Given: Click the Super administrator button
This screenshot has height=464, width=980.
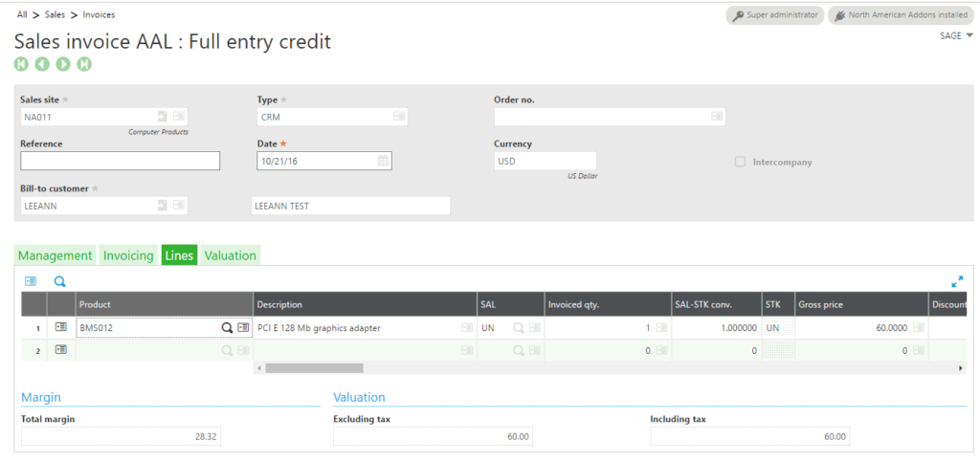Looking at the screenshot, I should [x=774, y=15].
